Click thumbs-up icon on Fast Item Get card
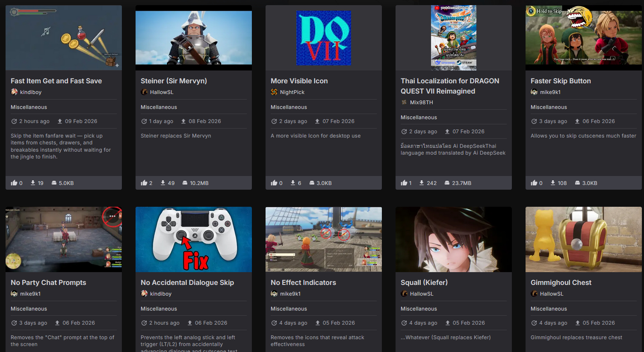 14,183
